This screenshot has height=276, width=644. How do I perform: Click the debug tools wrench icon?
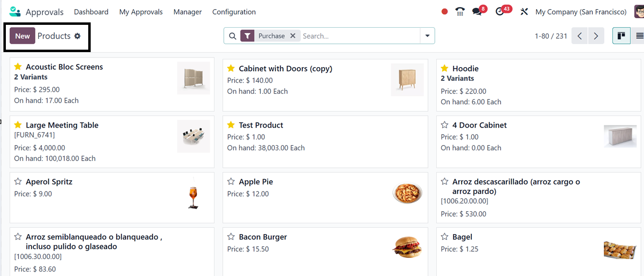coord(524,12)
